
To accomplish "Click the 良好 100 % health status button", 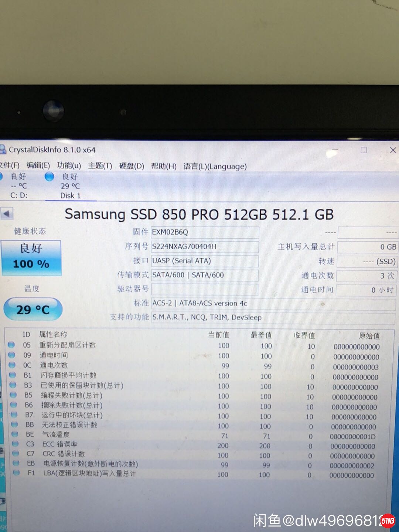I will tap(31, 257).
